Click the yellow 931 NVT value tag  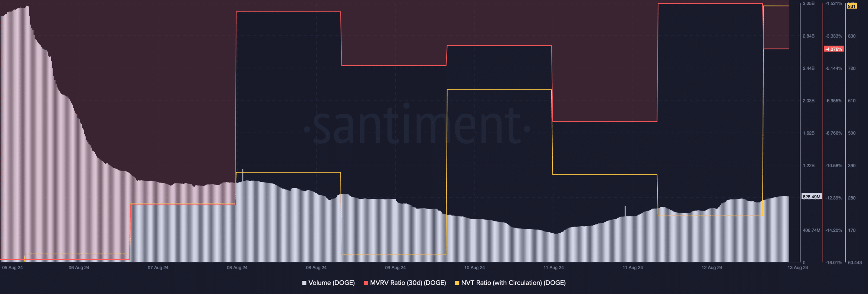pyautogui.click(x=852, y=6)
